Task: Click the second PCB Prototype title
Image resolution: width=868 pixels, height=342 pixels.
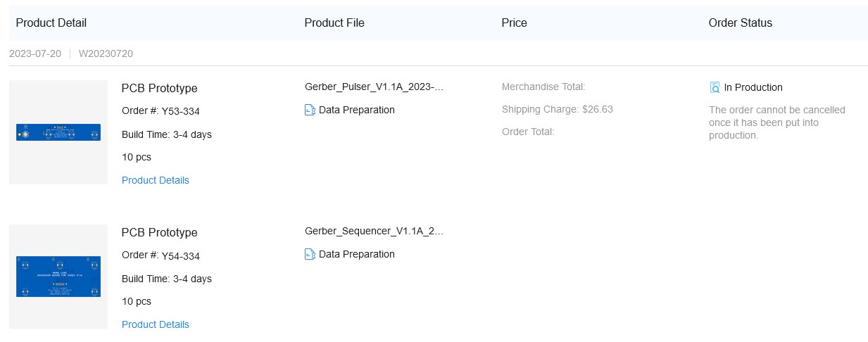Action: (160, 233)
